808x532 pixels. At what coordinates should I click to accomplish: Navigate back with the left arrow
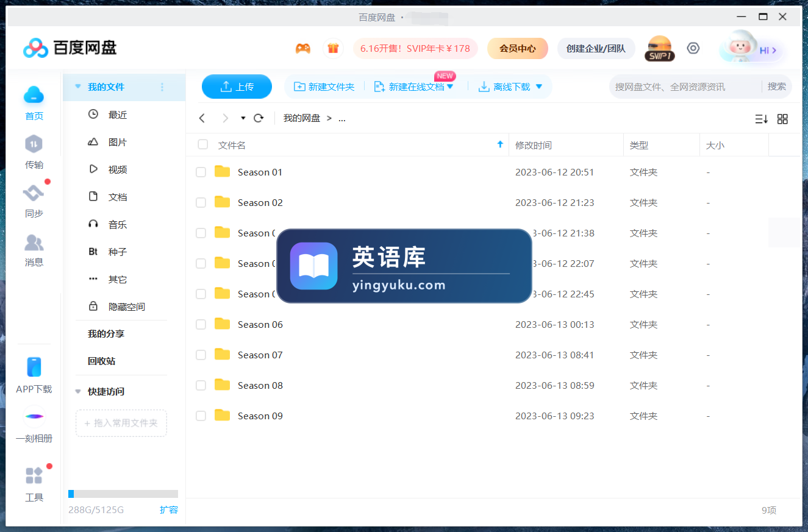tap(202, 118)
